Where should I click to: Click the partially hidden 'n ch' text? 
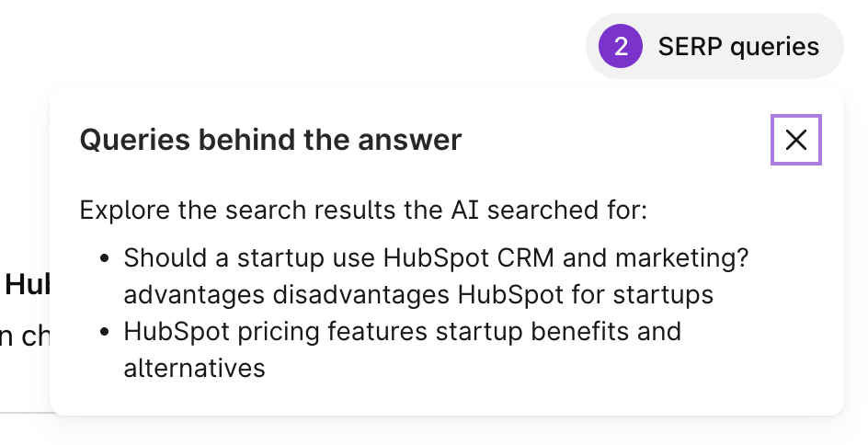(x=24, y=337)
